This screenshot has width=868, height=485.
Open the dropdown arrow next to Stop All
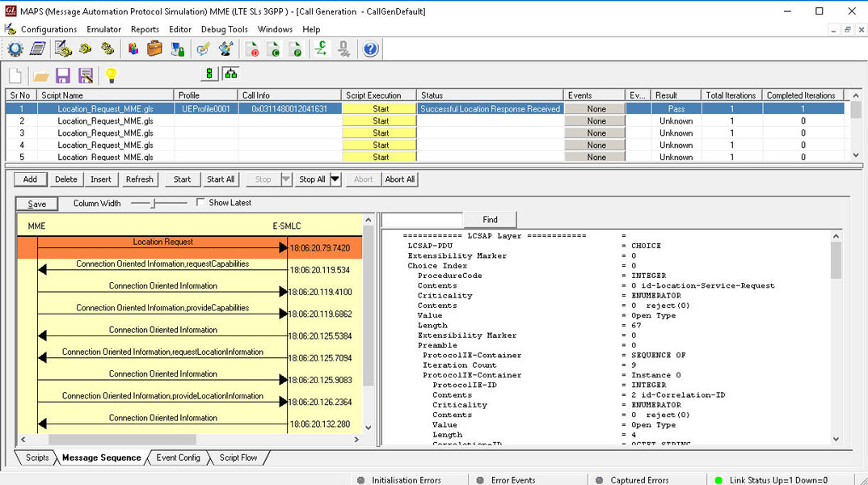pyautogui.click(x=335, y=179)
